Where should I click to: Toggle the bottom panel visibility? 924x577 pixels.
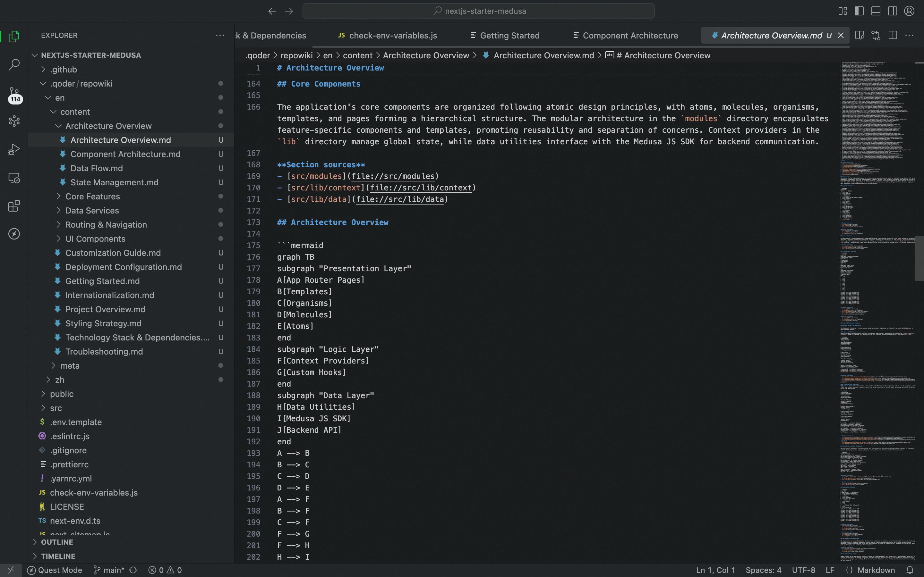[876, 11]
